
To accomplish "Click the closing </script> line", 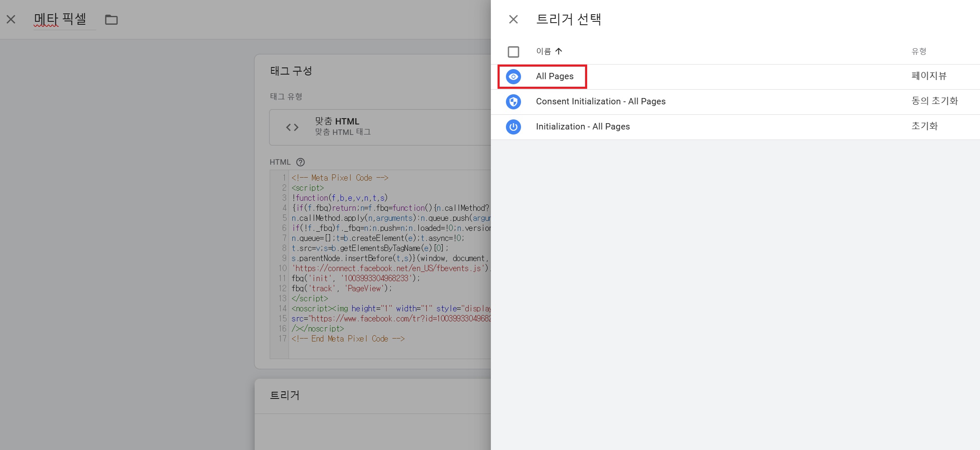I will pyautogui.click(x=310, y=298).
